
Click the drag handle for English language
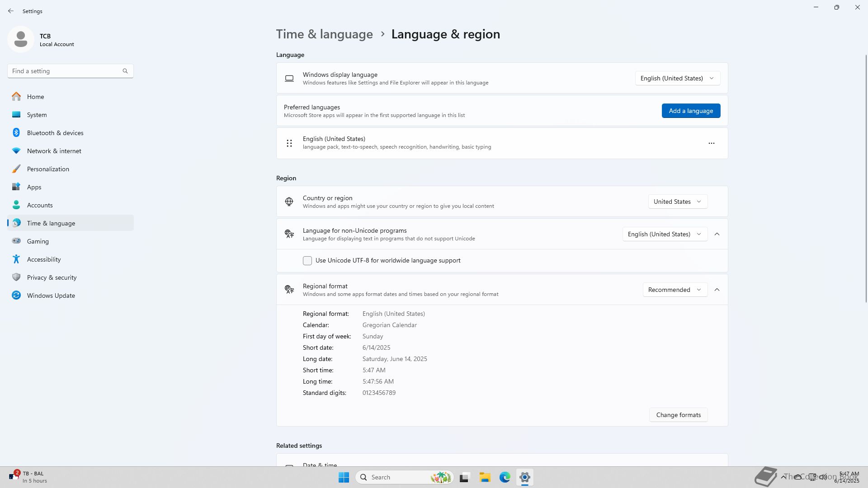pos(289,143)
